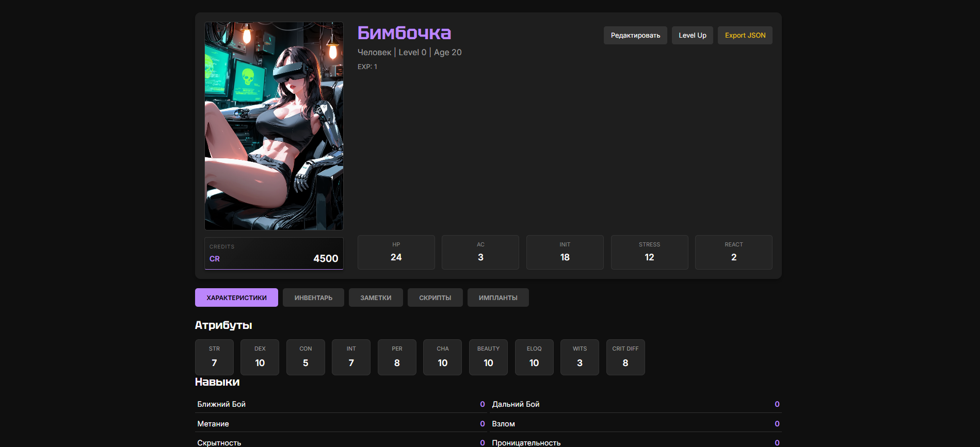Show the ИМПЛАНТЫ tab
The height and width of the screenshot is (447, 980).
(498, 297)
